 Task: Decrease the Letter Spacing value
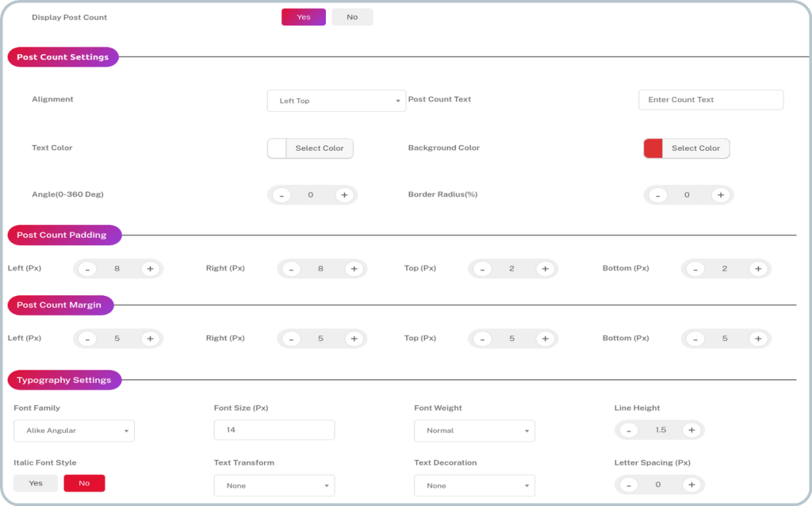(x=628, y=485)
